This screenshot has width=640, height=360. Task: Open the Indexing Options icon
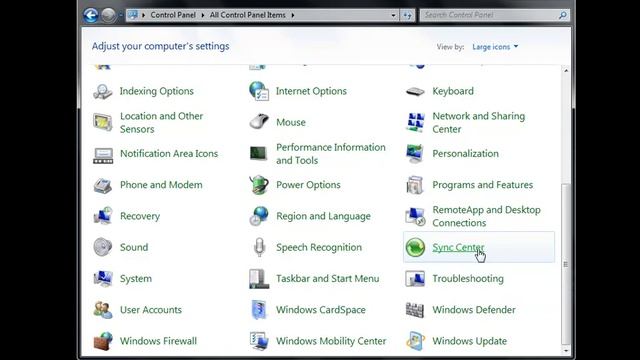tap(102, 91)
